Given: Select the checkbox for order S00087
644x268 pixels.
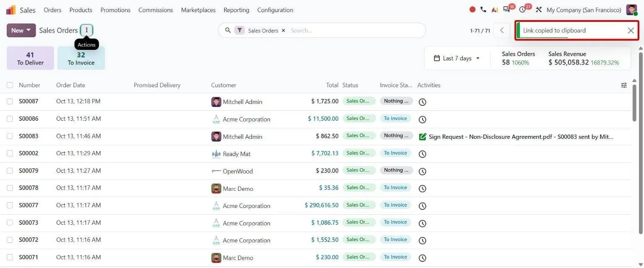Looking at the screenshot, I should click(10, 101).
